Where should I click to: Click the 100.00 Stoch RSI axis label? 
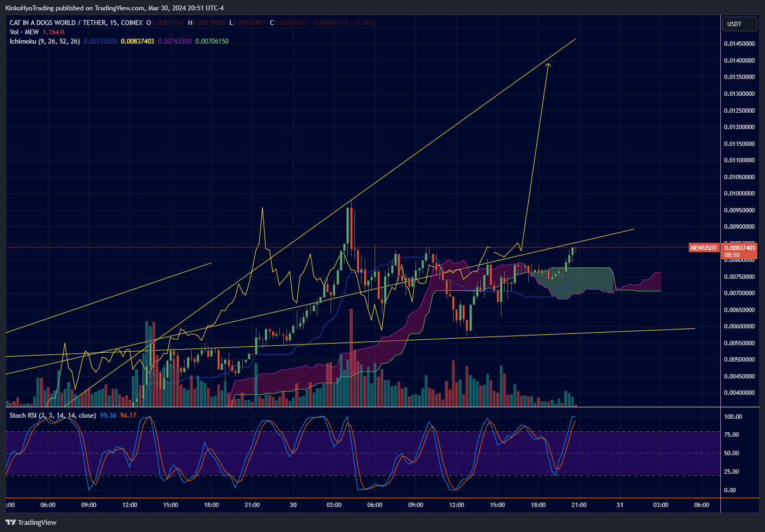click(733, 417)
